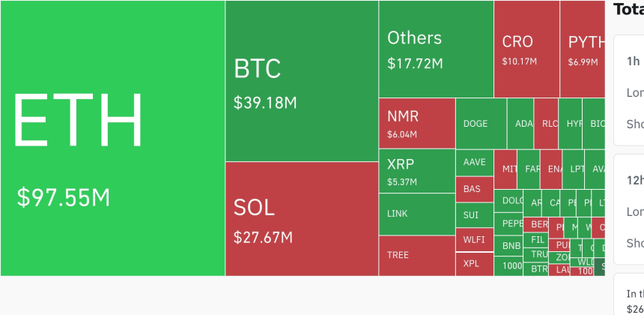Select the ADA heatmap tile
644x315 pixels.
click(520, 124)
